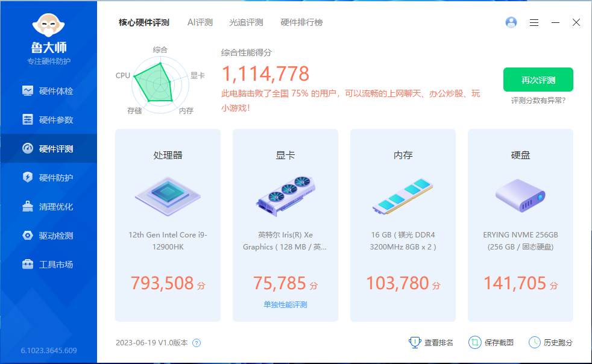Switch to the 核心硬件评测 tab
This screenshot has width=592, height=364.
(144, 23)
